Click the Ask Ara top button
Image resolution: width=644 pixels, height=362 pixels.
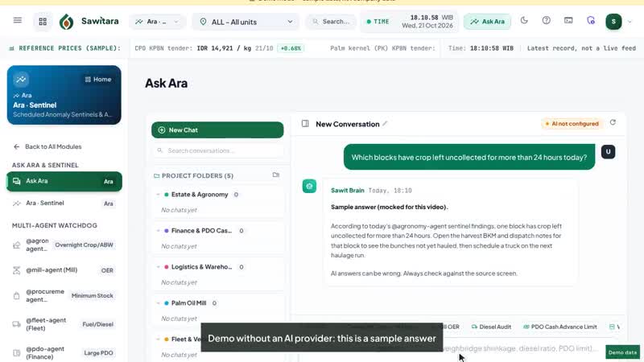coord(488,22)
